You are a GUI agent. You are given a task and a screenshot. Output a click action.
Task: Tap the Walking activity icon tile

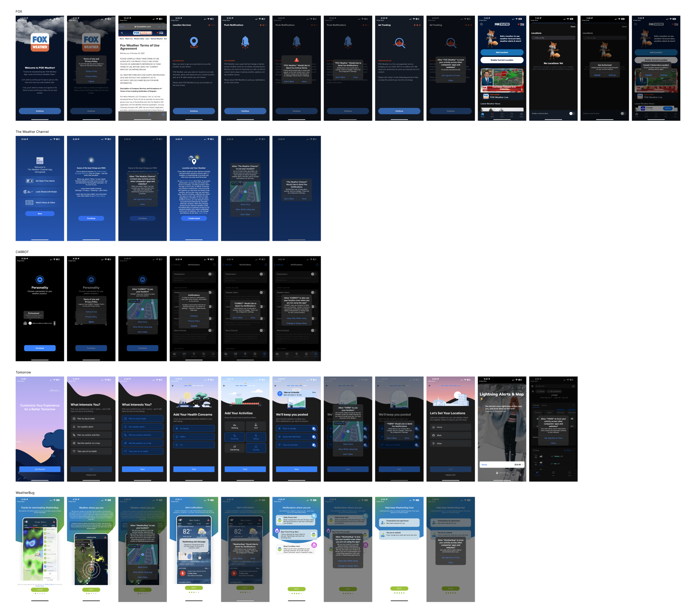[234, 426]
